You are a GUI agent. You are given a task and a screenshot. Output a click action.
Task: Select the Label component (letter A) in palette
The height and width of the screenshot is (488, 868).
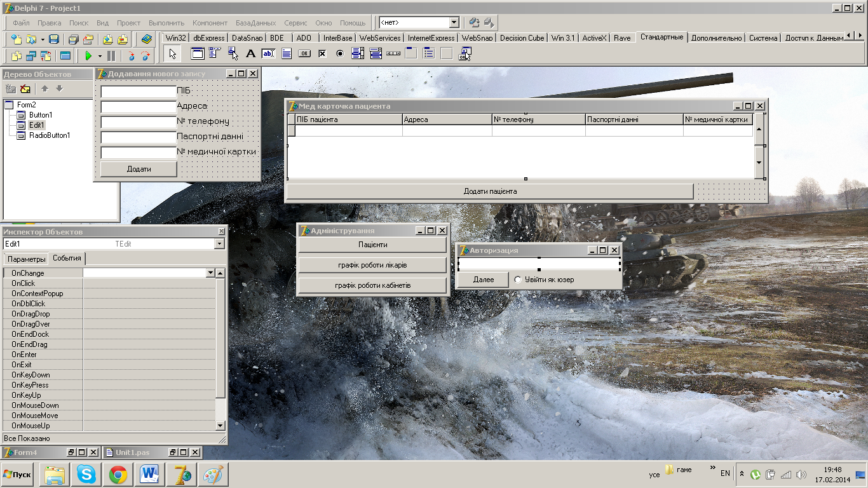coord(250,54)
